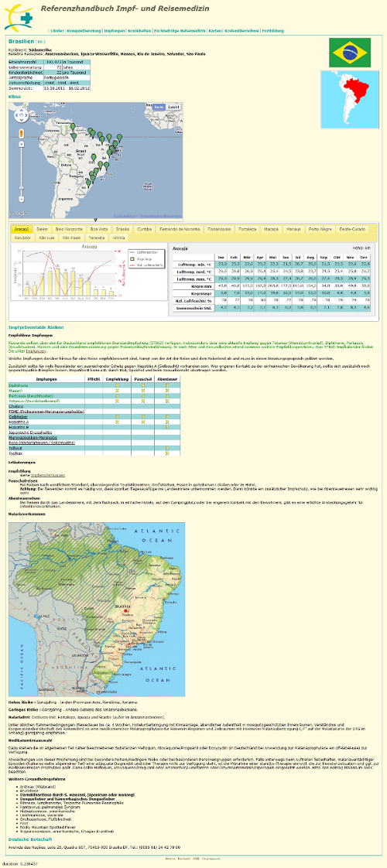Image resolution: width=387 pixels, height=868 pixels.
Task: Select the Manaus climate tab
Action: pyautogui.click(x=293, y=229)
